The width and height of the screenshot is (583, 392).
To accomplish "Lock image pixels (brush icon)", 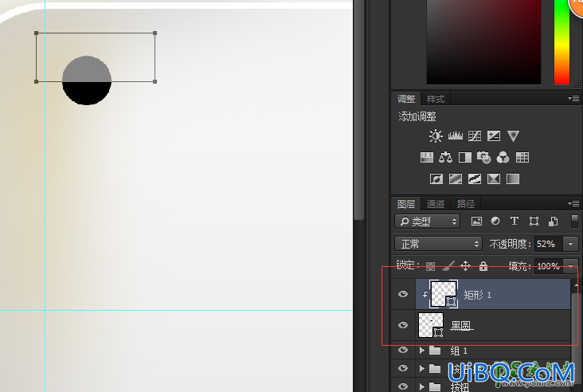I will point(448,265).
